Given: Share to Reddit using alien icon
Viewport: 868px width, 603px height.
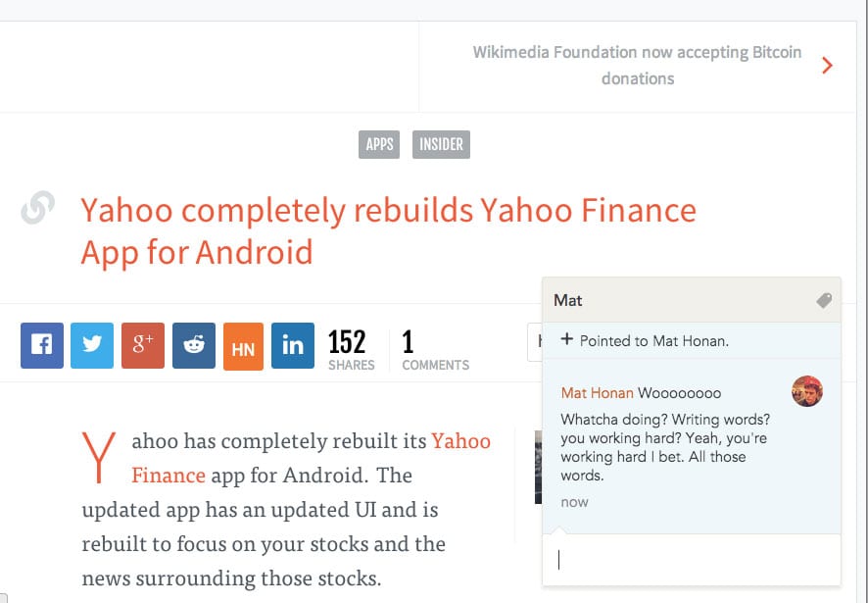Looking at the screenshot, I should pos(194,345).
